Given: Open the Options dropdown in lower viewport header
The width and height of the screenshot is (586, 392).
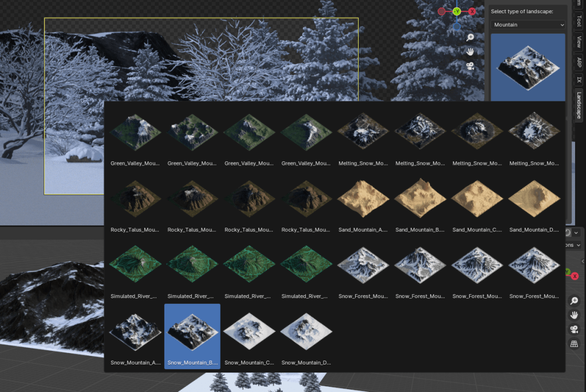Looking at the screenshot, I should click(574, 245).
